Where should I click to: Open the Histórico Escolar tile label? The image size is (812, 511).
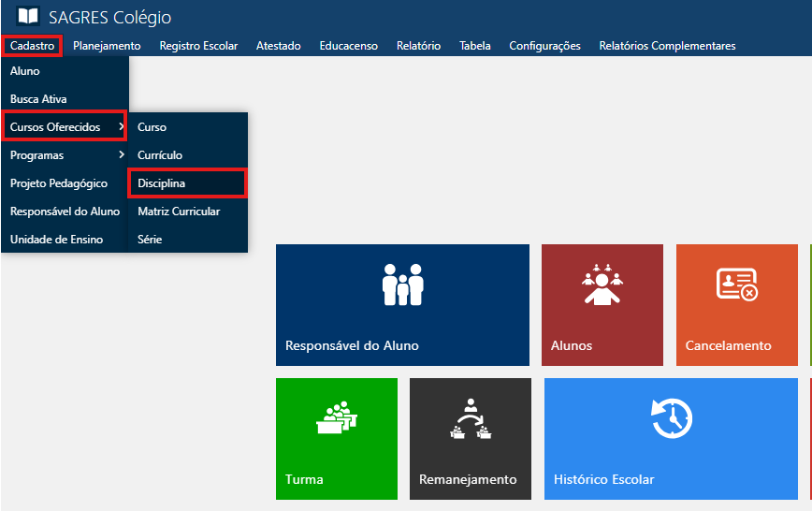click(603, 479)
